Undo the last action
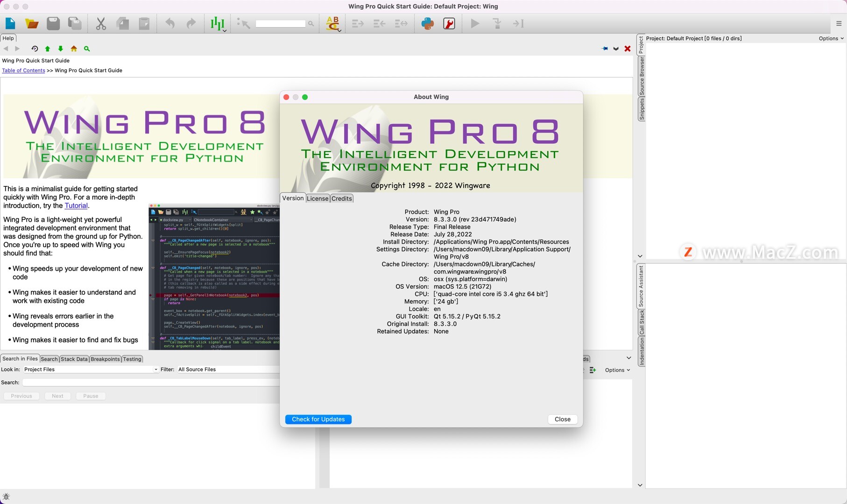847x504 pixels. [169, 23]
